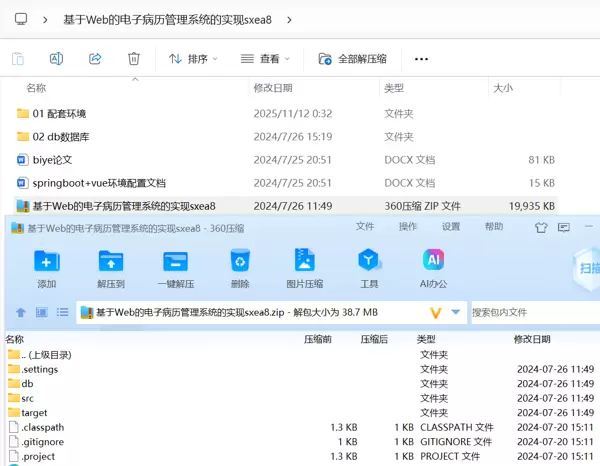
Task: Open the archive path dropdown arrow
Action: point(457,313)
